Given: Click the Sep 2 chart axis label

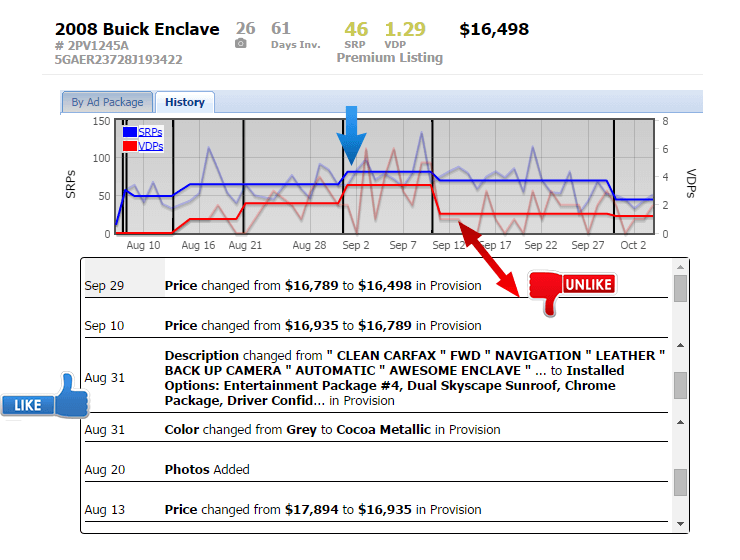Looking at the screenshot, I should [x=356, y=245].
